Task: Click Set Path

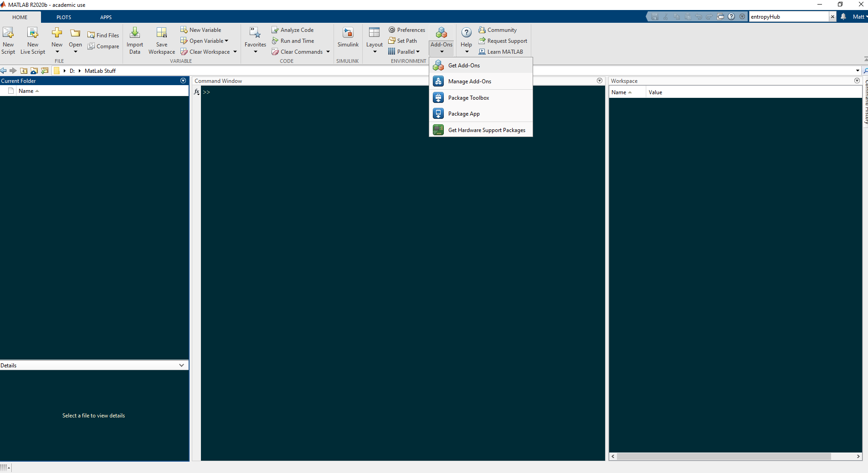Action: 403,41
